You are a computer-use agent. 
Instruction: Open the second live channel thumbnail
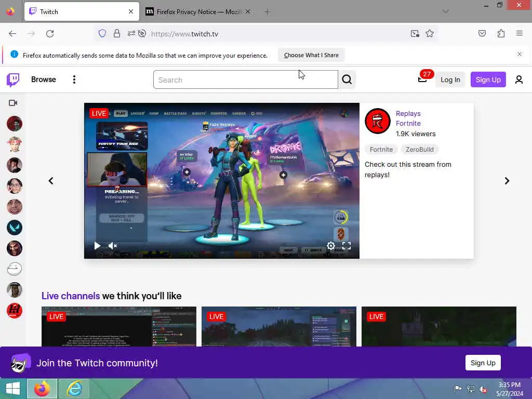point(279,326)
